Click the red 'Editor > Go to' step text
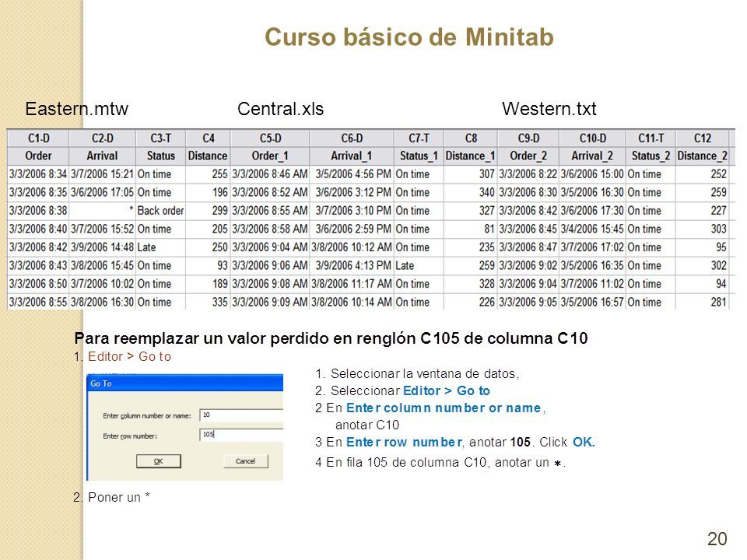The height and width of the screenshot is (560, 747). tap(129, 356)
